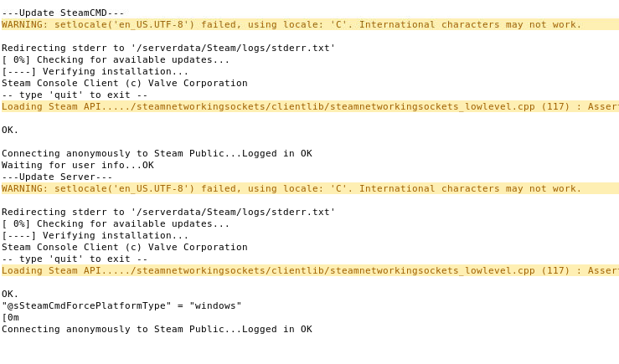This screenshot has height=364, width=619.
Task: Click the setlocale WARNING directly under '---Update Server---'
Action: (x=310, y=188)
